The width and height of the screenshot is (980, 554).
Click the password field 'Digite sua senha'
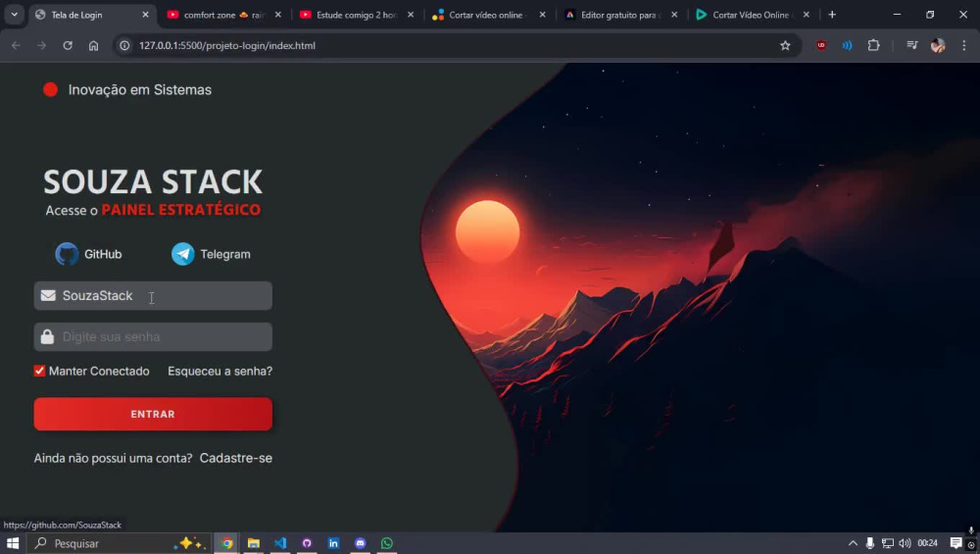click(x=153, y=337)
